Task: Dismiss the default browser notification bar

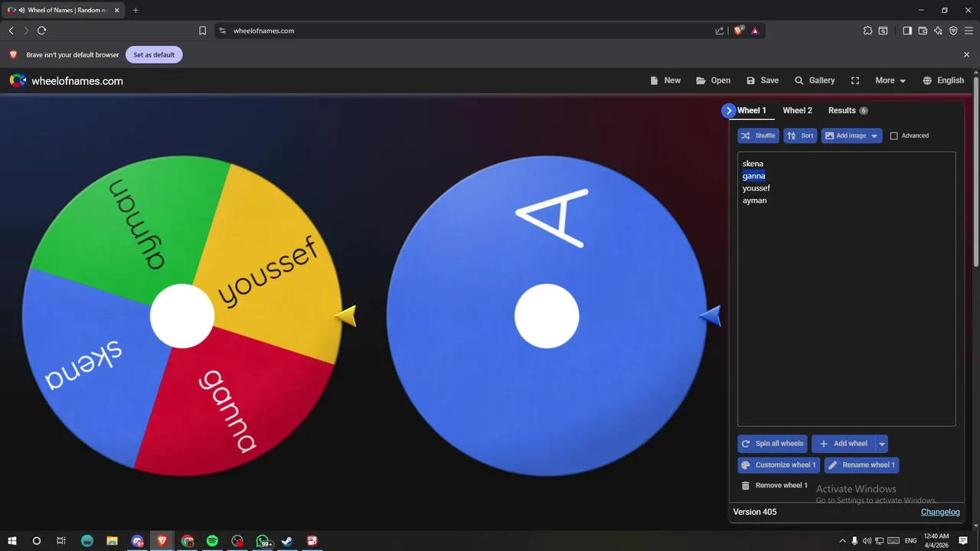Action: pyautogui.click(x=966, y=54)
